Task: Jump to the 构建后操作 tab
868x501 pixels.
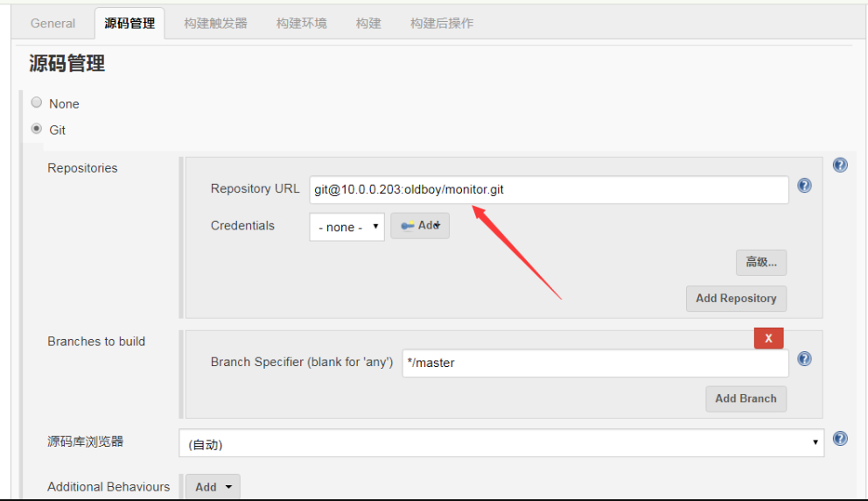Action: tap(442, 24)
